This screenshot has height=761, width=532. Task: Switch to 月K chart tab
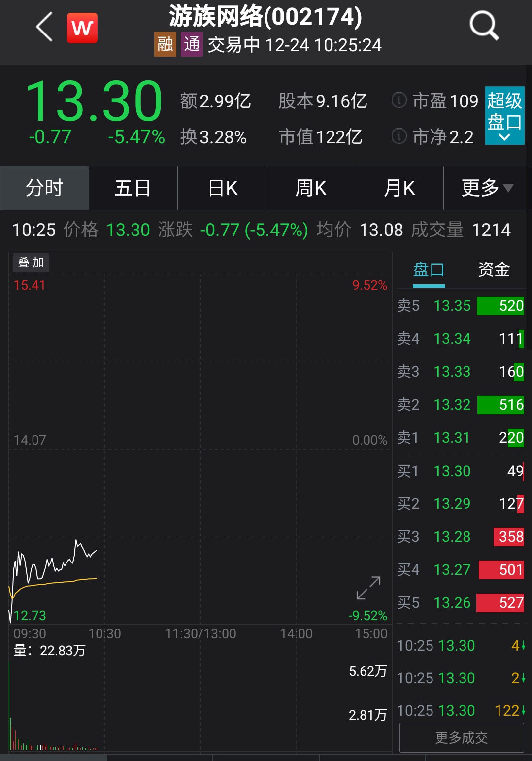[x=399, y=188]
